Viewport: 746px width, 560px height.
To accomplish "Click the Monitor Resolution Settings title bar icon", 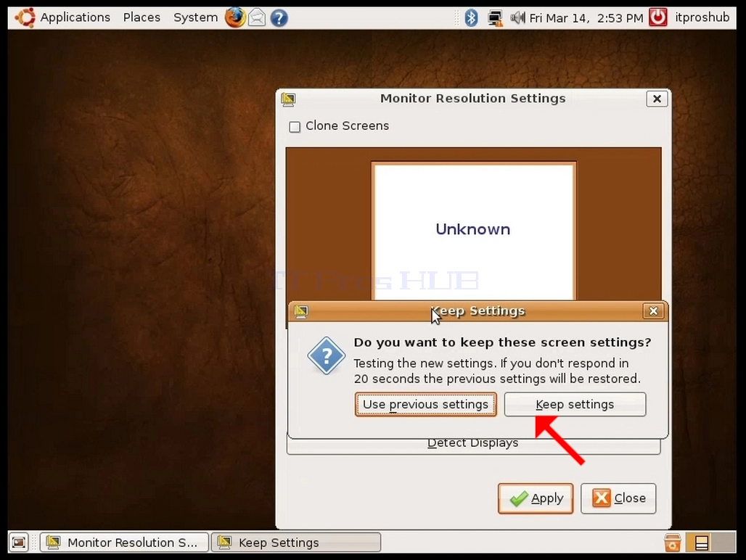I will coord(288,99).
